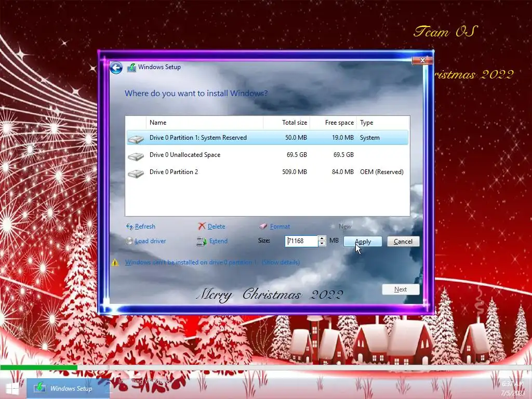Click the yellow warning triangle icon
The image size is (532, 399).
(x=115, y=262)
